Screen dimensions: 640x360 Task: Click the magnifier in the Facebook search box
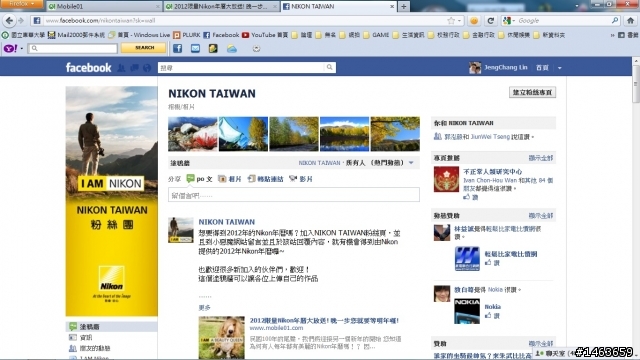click(x=329, y=67)
